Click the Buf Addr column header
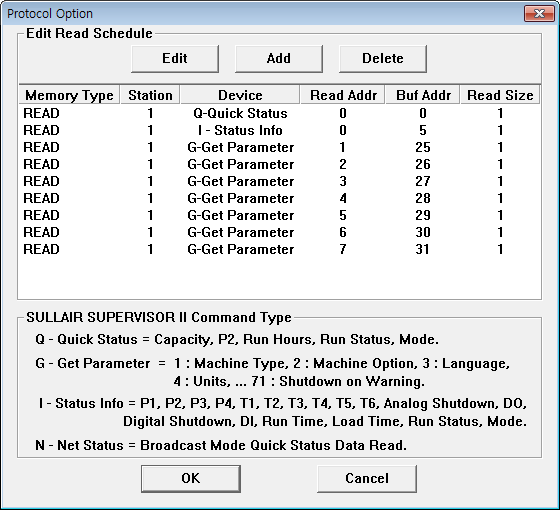Viewport: 560px width, 510px height. [x=423, y=95]
